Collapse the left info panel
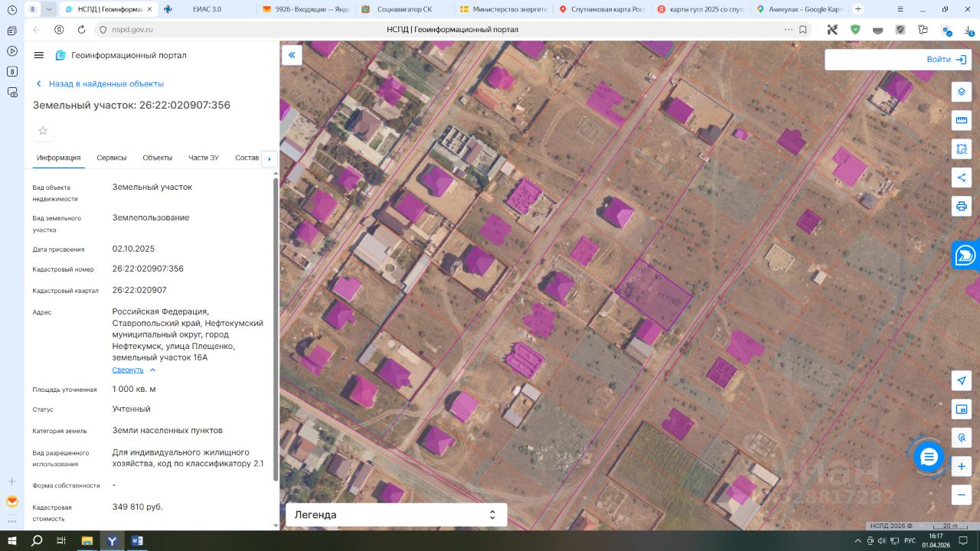The image size is (980, 551). (292, 55)
